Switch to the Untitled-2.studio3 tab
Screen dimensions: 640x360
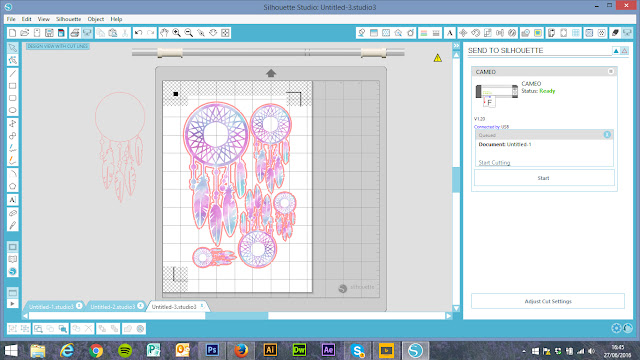[112, 307]
